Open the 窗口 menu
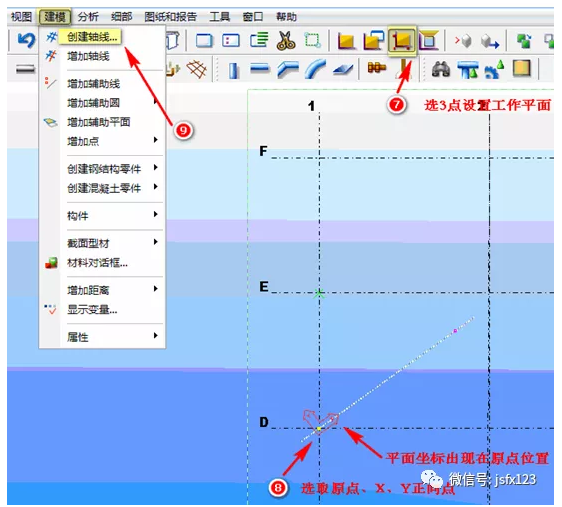 (x=253, y=17)
